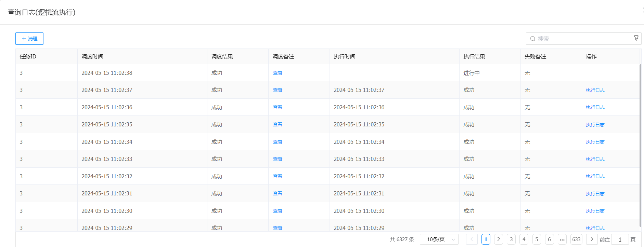Click the 清理 button
Image resolution: width=644 pixels, height=248 pixels.
click(x=29, y=39)
